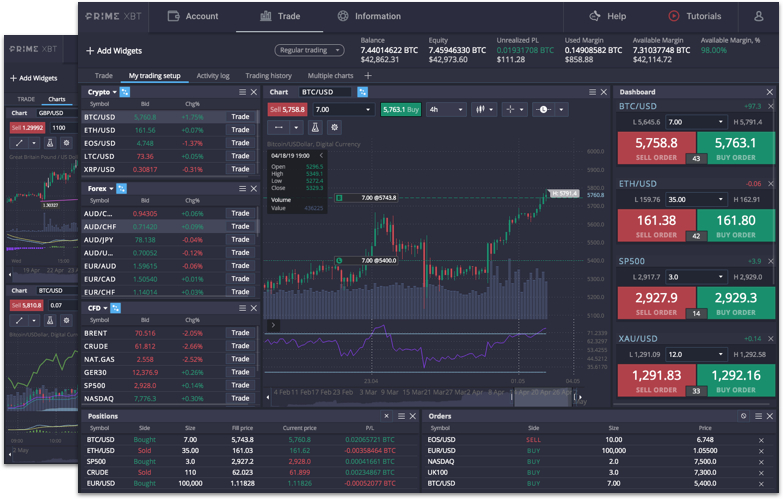This screenshot has width=783, height=499.
Task: Switch to the Trading history tab
Action: click(268, 76)
